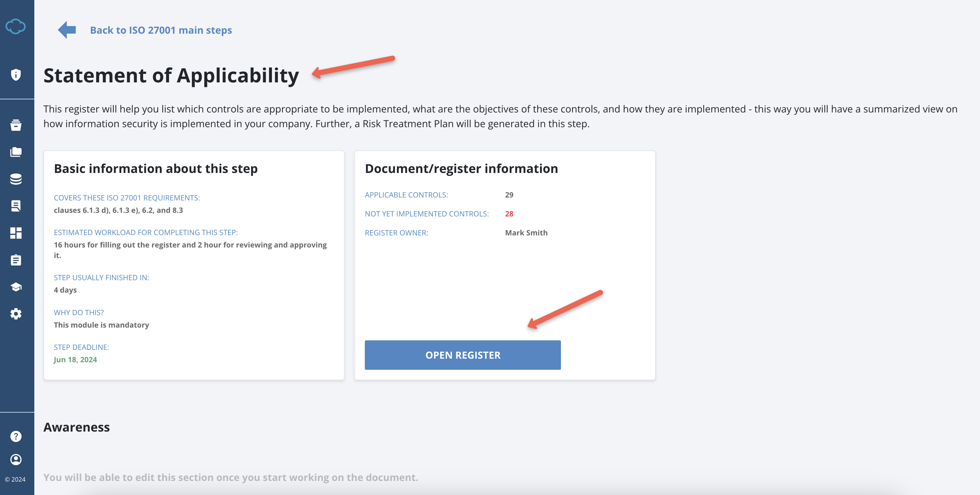Open the user profile account icon
Screen dimensions: 980x495
16,460
